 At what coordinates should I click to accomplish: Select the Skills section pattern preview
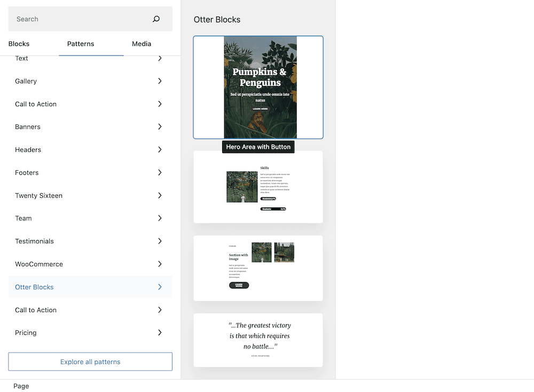tap(258, 187)
